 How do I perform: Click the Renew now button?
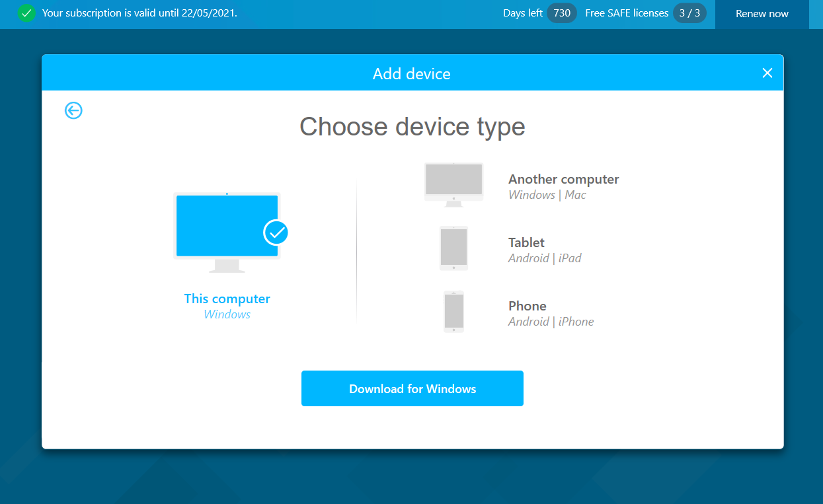tap(762, 13)
